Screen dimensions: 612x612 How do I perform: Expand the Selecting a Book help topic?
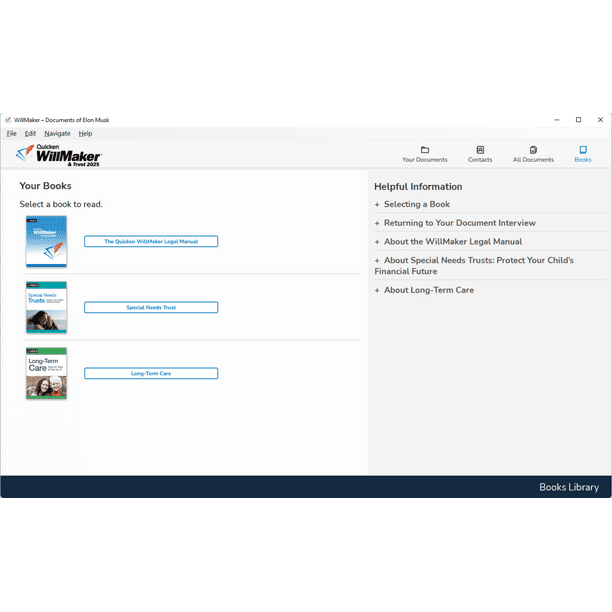[x=416, y=204]
